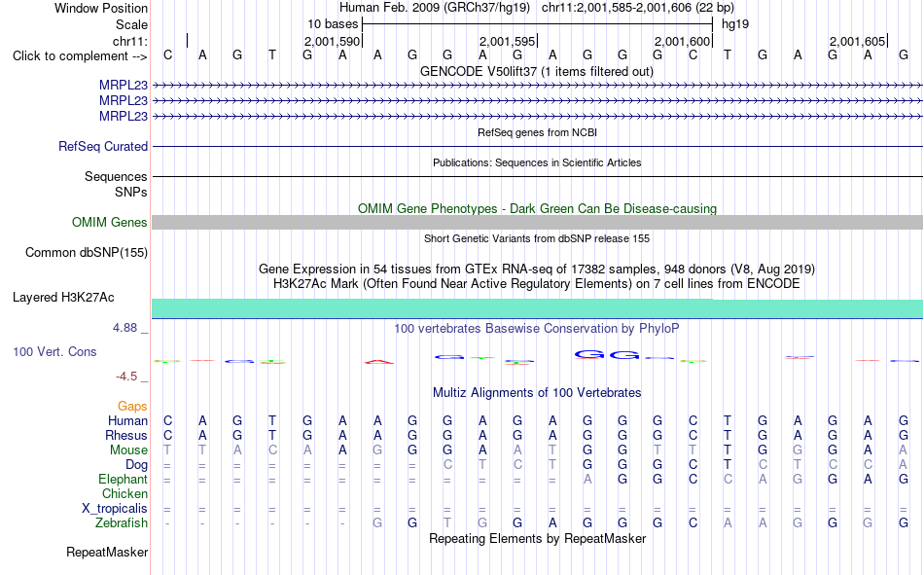Click position marker 2,001,605 on ruler
Image resolution: width=924 pixels, height=575 pixels.
pos(857,41)
